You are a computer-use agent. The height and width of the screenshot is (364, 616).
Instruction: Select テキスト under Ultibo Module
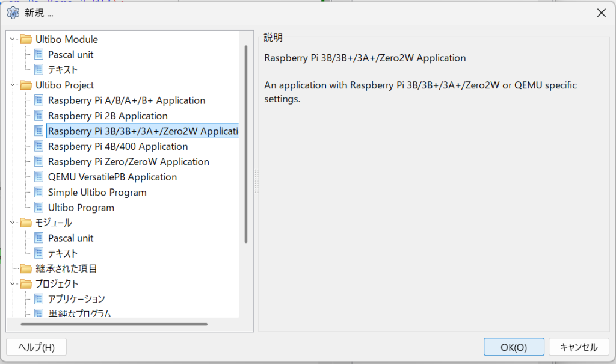[63, 70]
